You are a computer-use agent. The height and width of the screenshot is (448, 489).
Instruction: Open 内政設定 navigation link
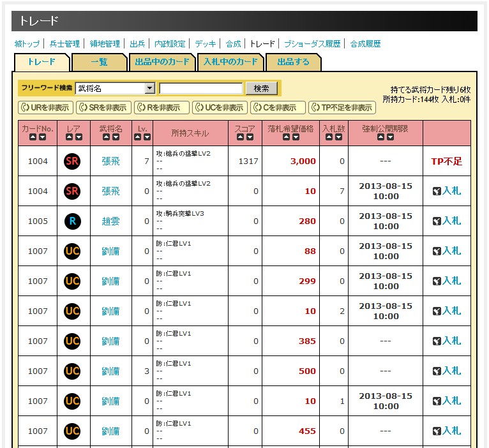pyautogui.click(x=170, y=43)
